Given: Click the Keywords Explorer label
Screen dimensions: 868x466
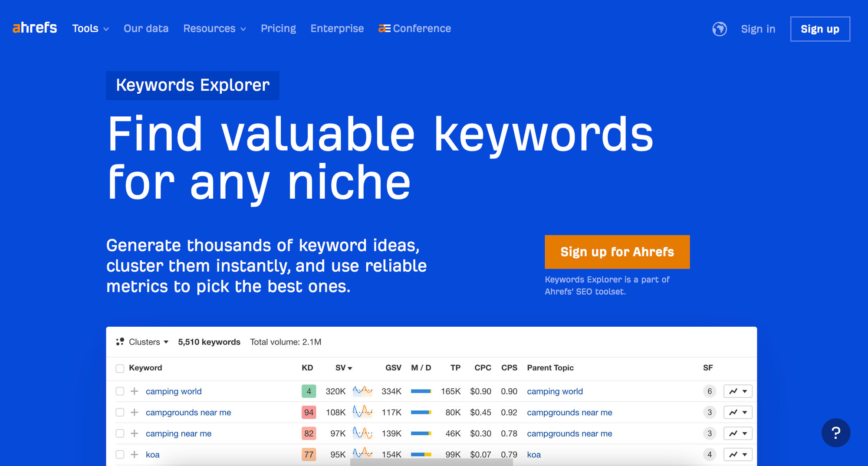Looking at the screenshot, I should 193,85.
